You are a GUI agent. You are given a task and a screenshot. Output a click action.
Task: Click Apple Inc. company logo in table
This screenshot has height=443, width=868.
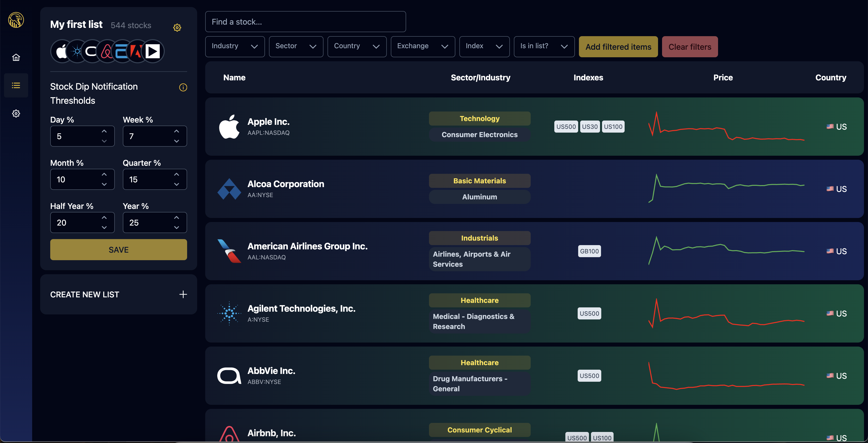click(229, 127)
